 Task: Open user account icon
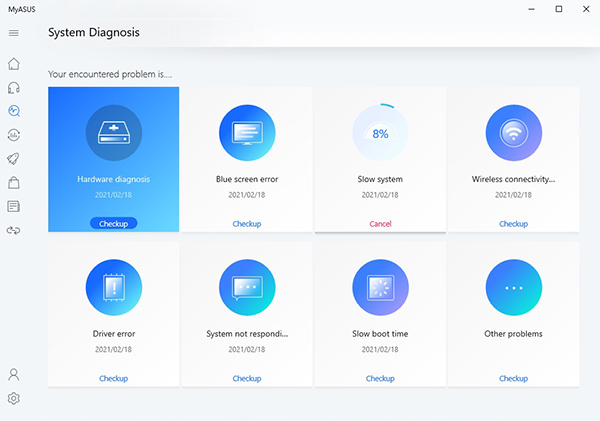pos(14,374)
